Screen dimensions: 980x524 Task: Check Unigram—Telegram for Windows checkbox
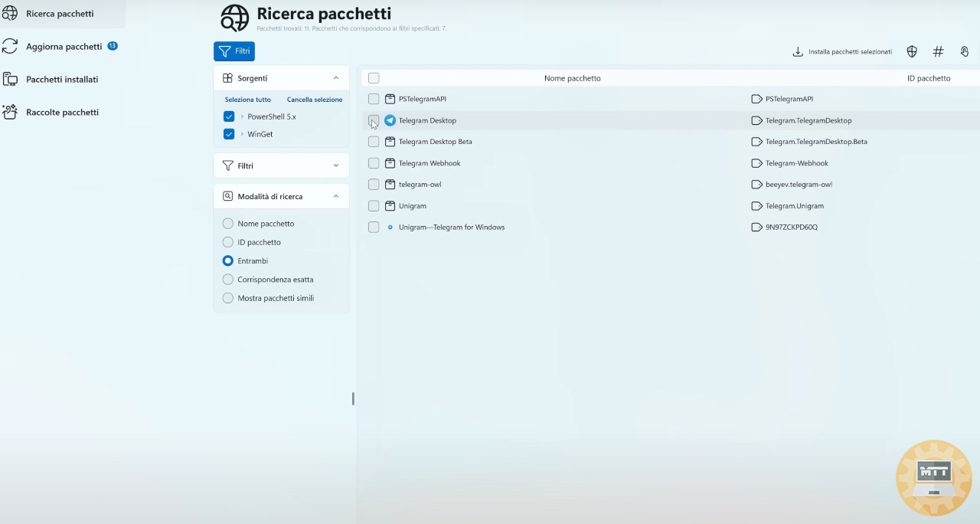pos(374,228)
